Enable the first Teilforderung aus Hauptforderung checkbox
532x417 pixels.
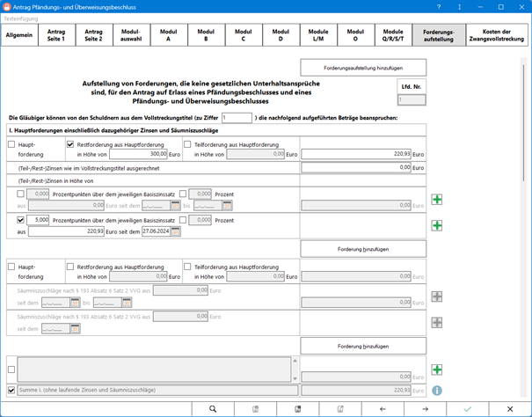[x=187, y=143]
